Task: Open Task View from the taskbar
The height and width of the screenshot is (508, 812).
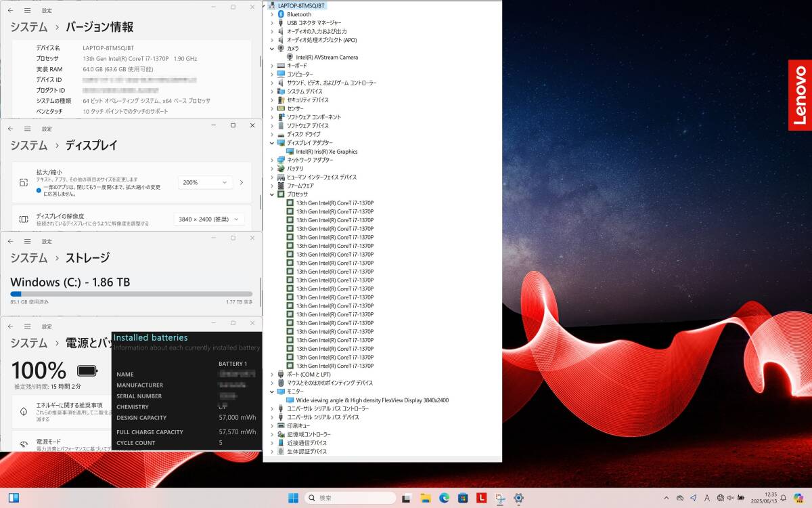Action: (x=406, y=498)
